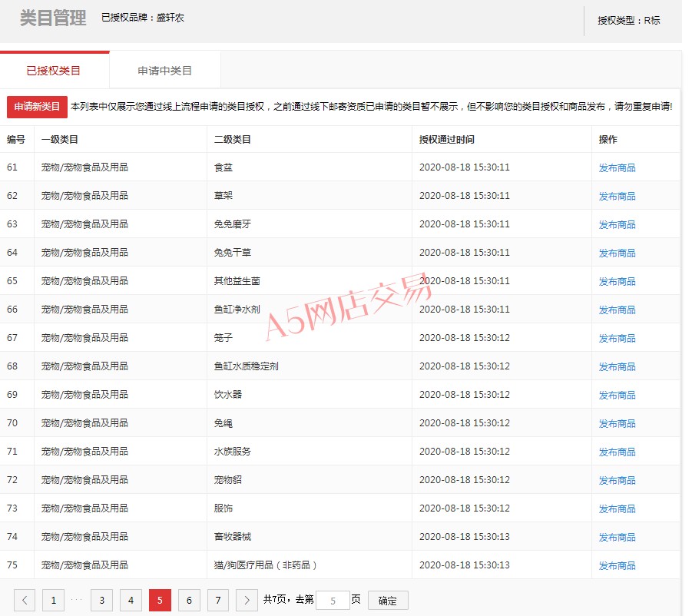Publish product for 笼子 category

tap(617, 338)
